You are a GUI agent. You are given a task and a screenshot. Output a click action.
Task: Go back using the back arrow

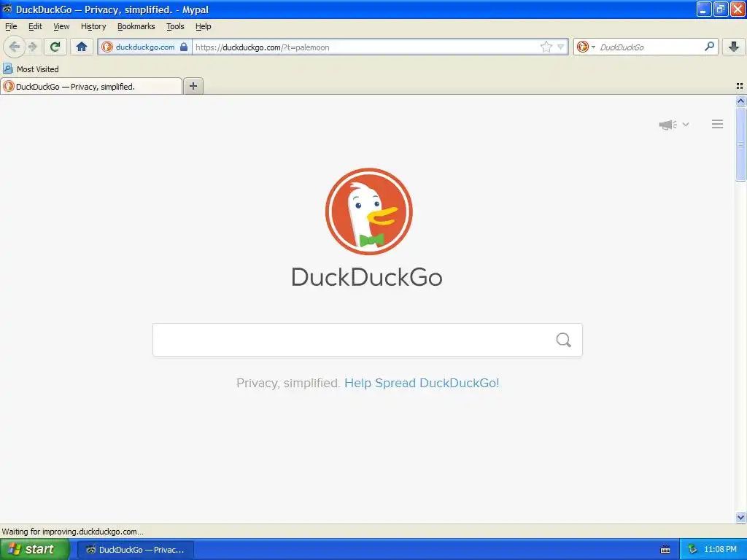(x=14, y=47)
